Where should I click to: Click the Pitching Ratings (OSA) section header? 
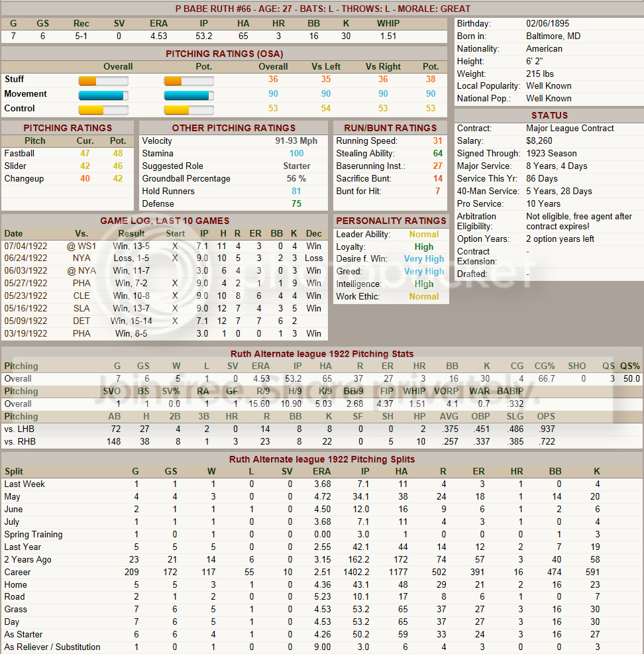tap(224, 54)
